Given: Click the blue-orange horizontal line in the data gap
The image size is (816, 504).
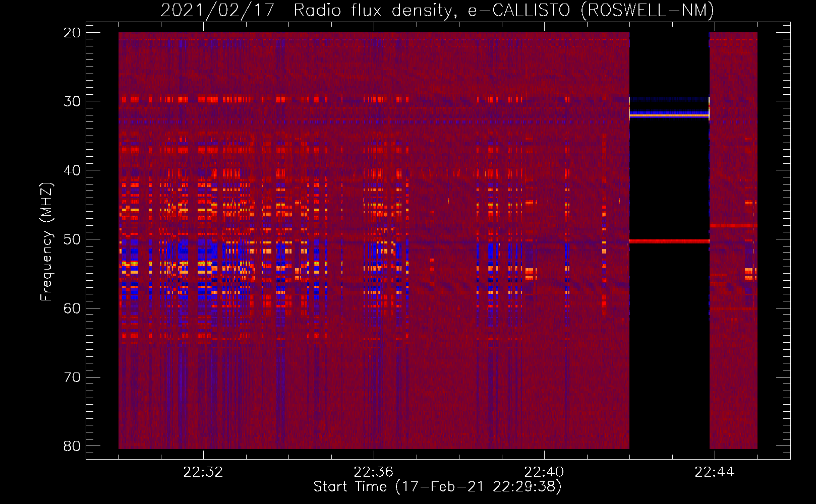Looking at the screenshot, I should (669, 114).
